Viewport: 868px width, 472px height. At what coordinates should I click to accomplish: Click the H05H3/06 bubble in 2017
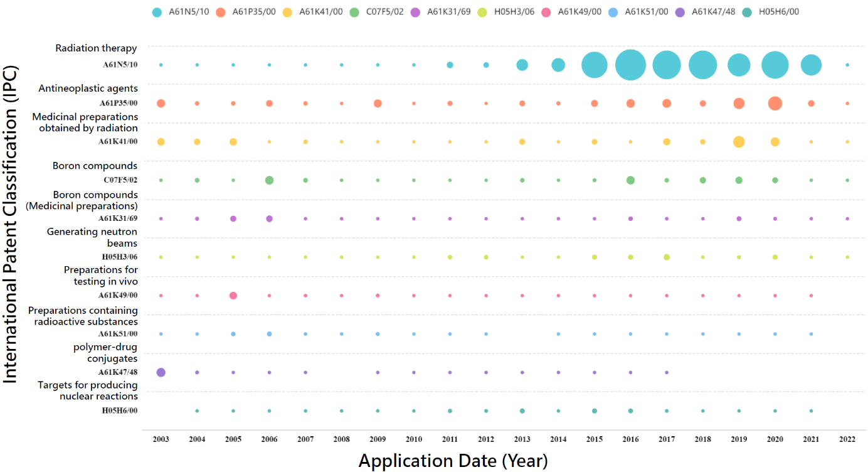[667, 257]
